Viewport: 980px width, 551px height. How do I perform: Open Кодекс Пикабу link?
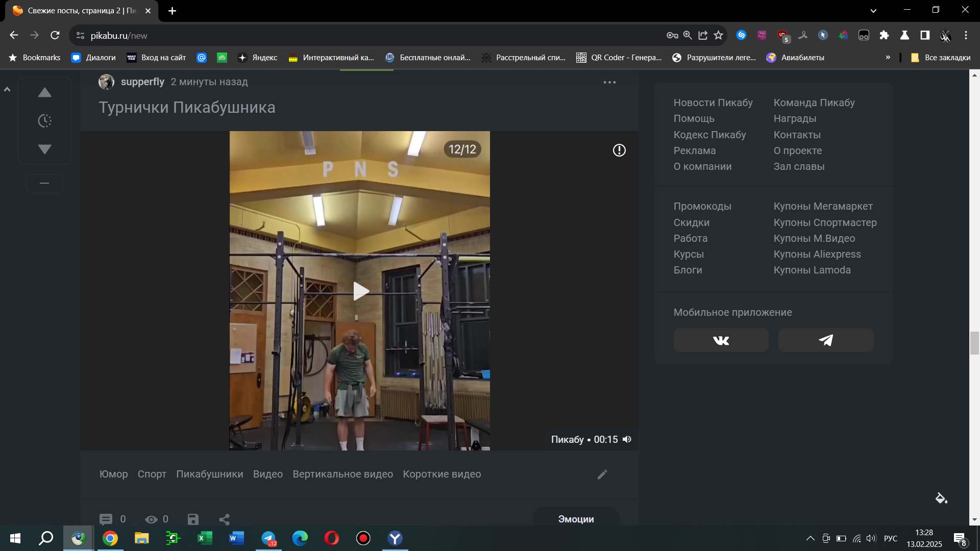709,135
